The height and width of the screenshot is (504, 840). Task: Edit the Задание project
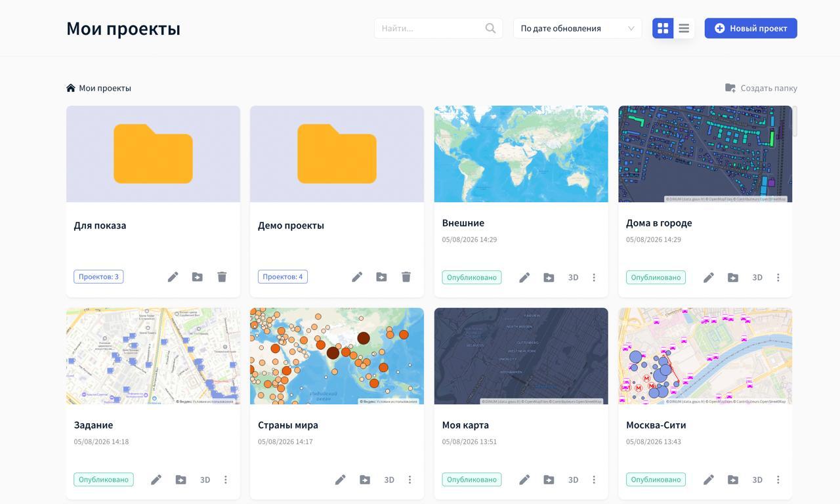[x=156, y=480]
